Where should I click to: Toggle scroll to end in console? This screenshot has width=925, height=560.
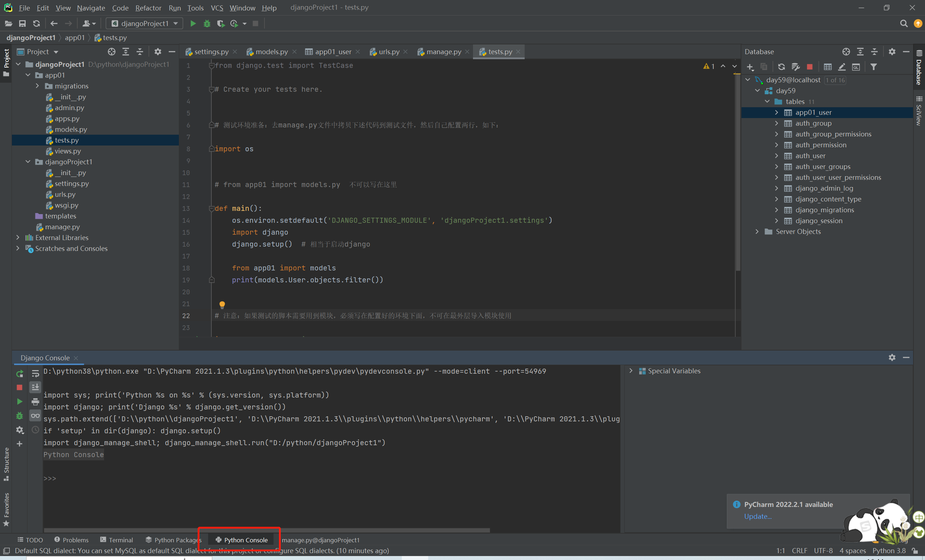coord(35,387)
